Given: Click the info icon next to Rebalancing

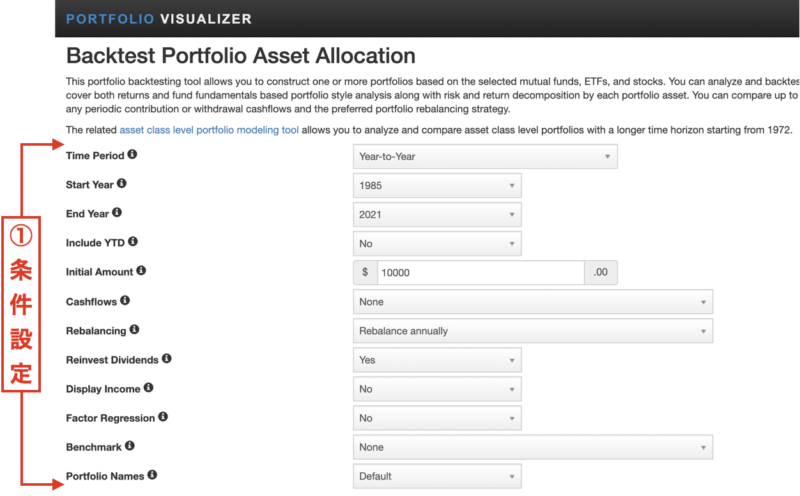Looking at the screenshot, I should coord(134,329).
